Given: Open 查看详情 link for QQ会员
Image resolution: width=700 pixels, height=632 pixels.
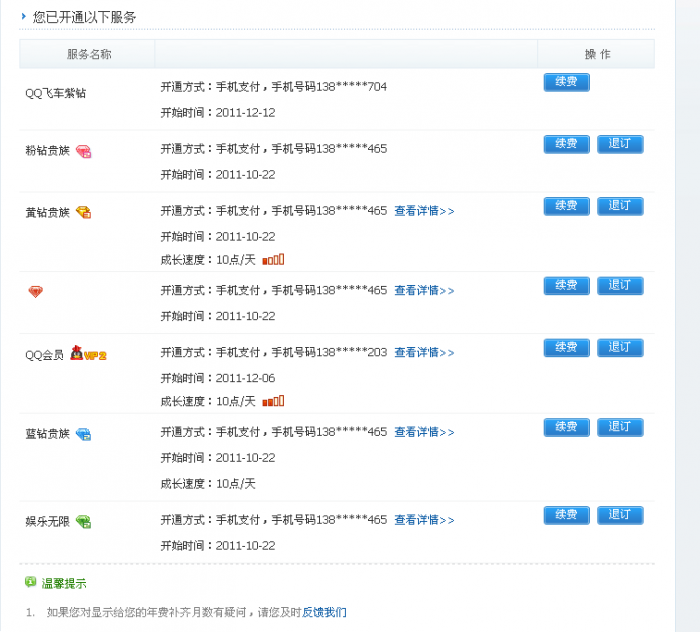Looking at the screenshot, I should [x=424, y=353].
